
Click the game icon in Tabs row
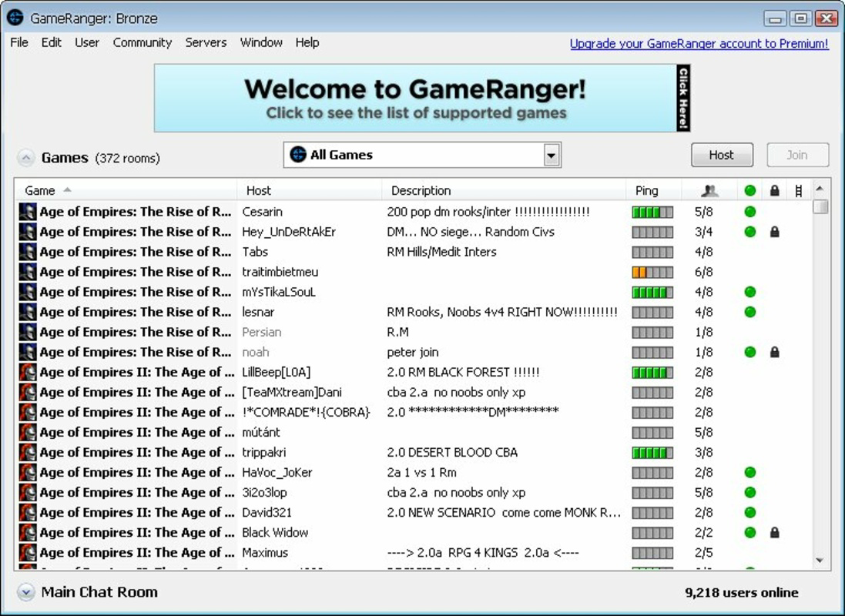[x=28, y=252]
